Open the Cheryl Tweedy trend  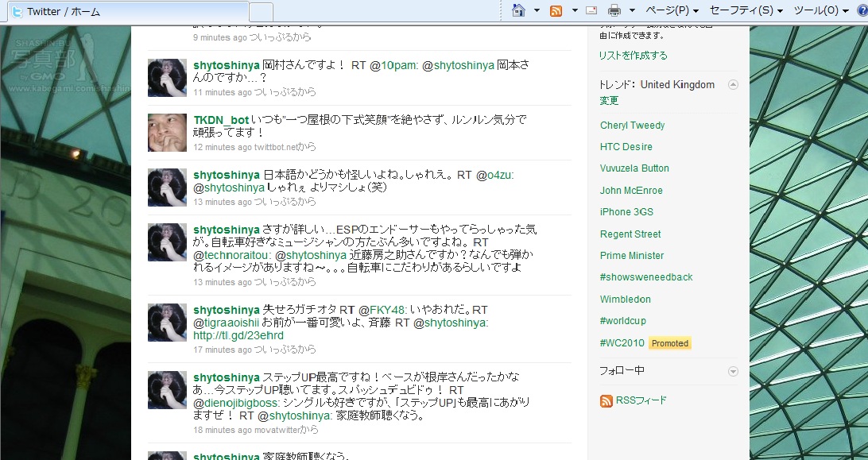coord(632,125)
